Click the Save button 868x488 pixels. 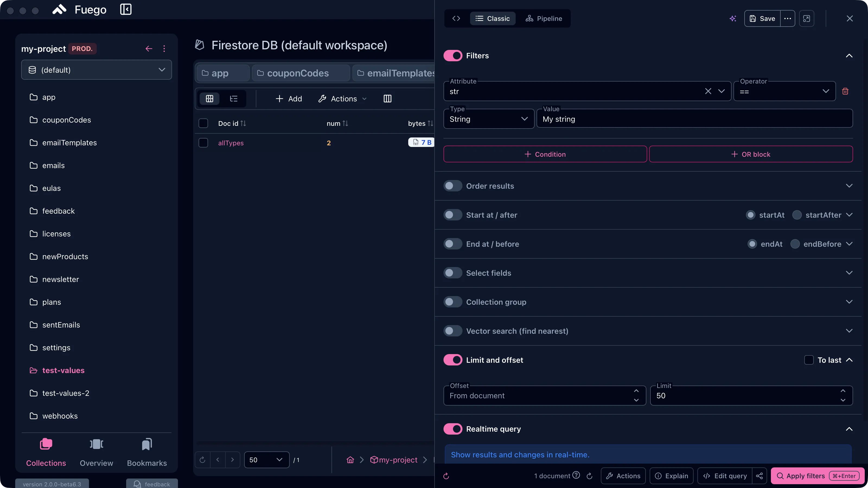pos(762,18)
